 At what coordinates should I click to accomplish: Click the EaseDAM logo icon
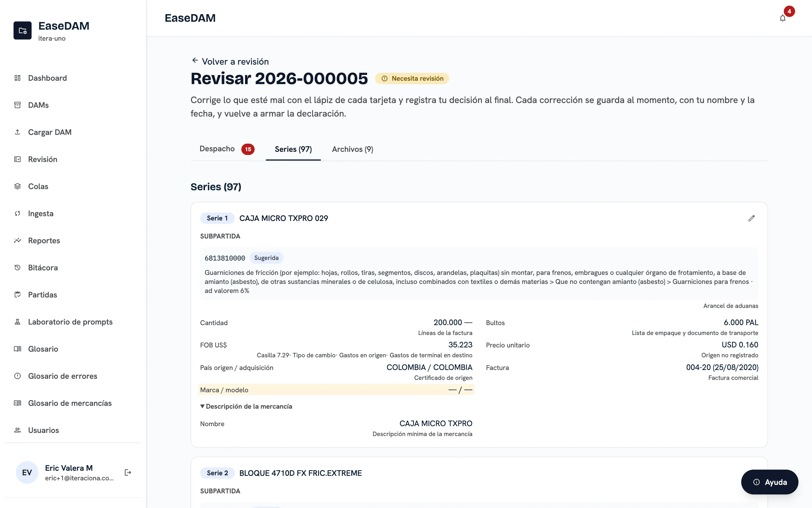[x=23, y=30]
